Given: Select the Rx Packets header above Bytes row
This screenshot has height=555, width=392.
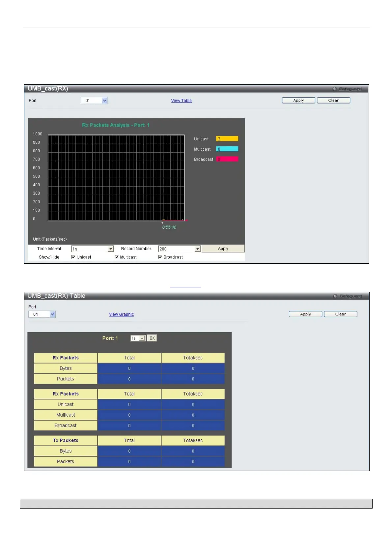Looking at the screenshot, I should [x=66, y=358].
